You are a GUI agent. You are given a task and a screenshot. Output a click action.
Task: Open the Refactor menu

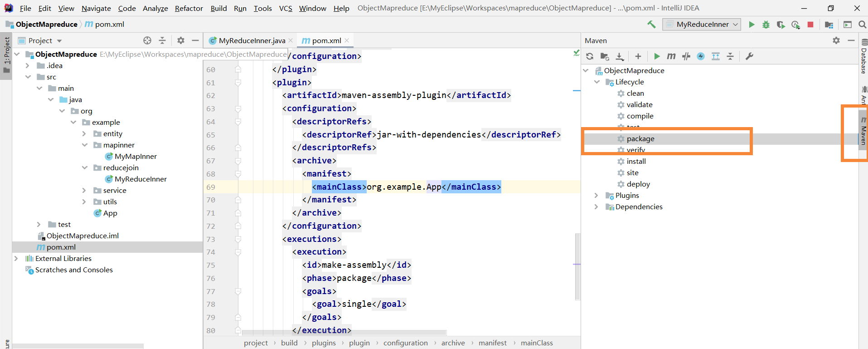[189, 8]
